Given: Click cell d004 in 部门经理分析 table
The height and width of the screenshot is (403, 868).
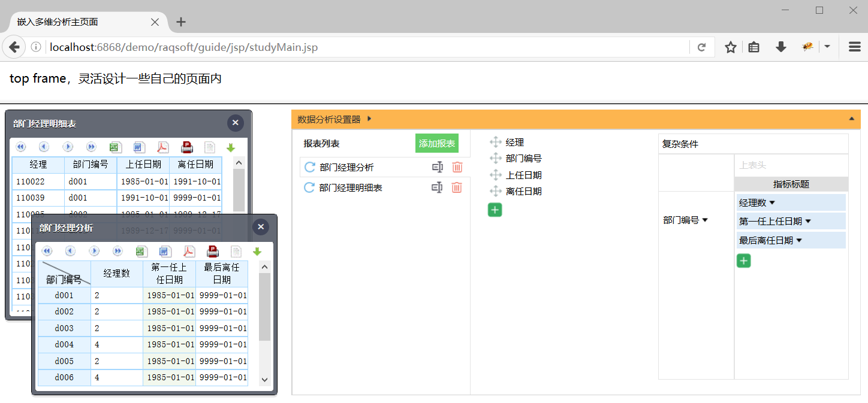Looking at the screenshot, I should click(64, 344).
